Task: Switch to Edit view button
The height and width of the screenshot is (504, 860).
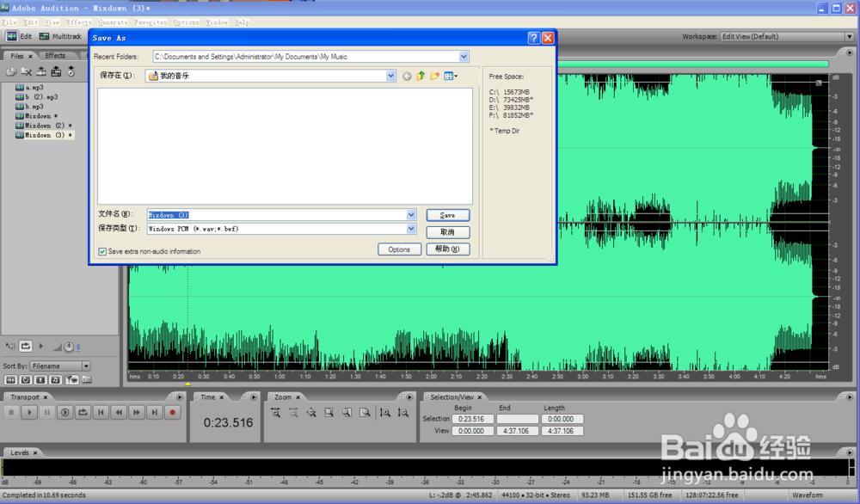Action: click(19, 36)
